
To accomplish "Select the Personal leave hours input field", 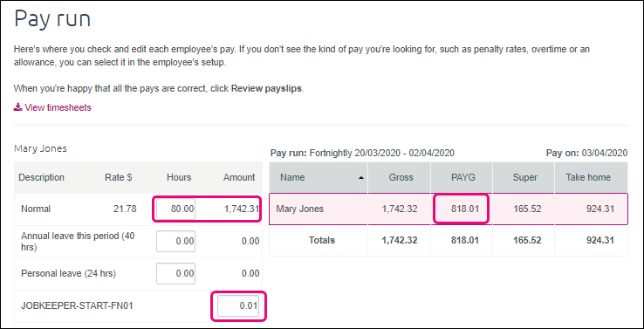I will 175,273.
